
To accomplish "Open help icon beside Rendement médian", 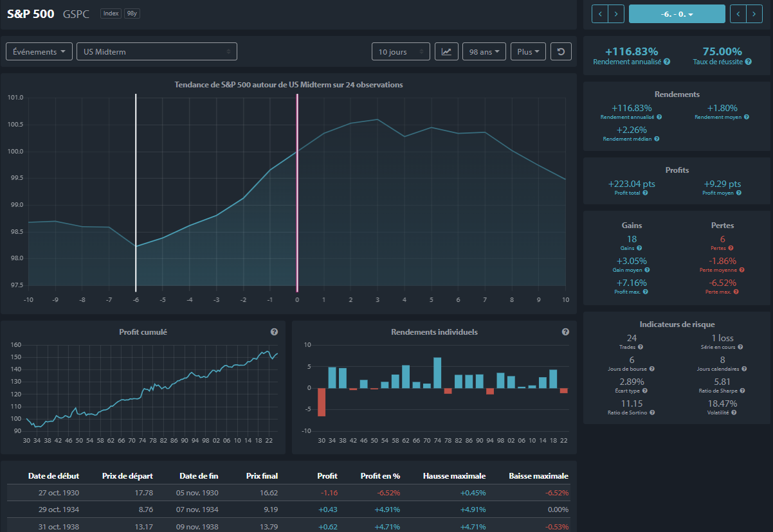I will pos(657,139).
